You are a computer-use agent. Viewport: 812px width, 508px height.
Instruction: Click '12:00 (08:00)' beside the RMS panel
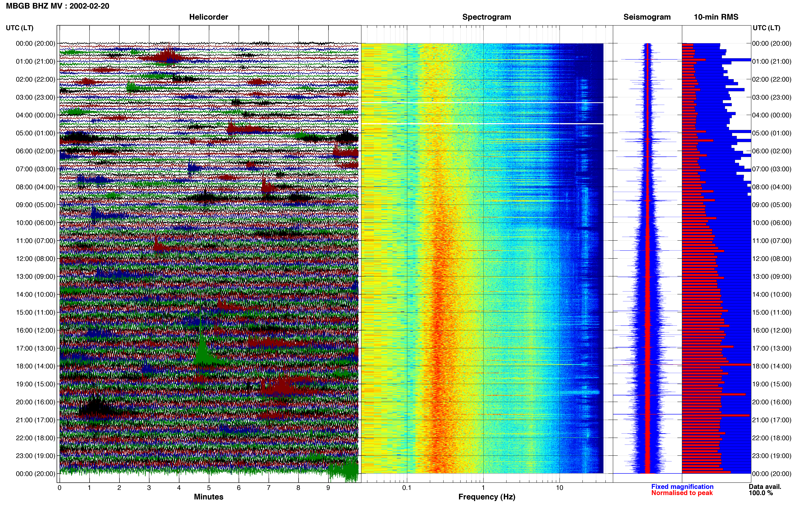772,259
